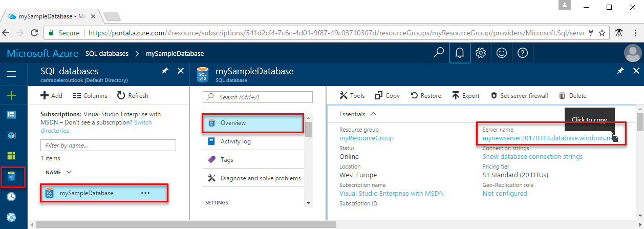This screenshot has width=644, height=229.
Task: Toggle the NAME column sort chevron
Action: 69,172
